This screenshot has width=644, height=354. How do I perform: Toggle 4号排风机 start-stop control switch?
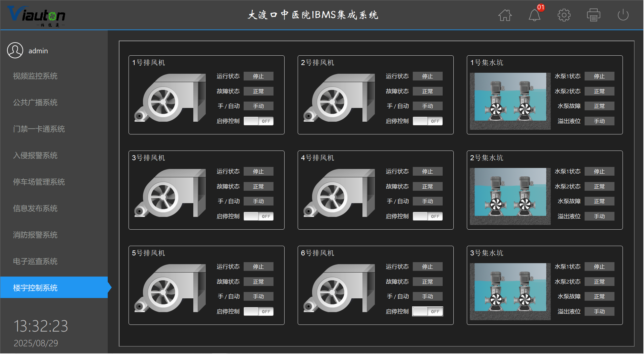pyautogui.click(x=428, y=216)
